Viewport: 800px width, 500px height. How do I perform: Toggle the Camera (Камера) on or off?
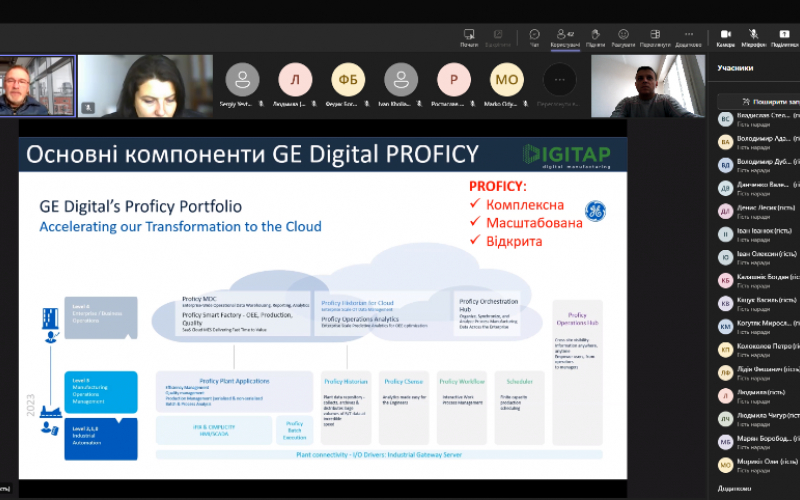[726, 38]
